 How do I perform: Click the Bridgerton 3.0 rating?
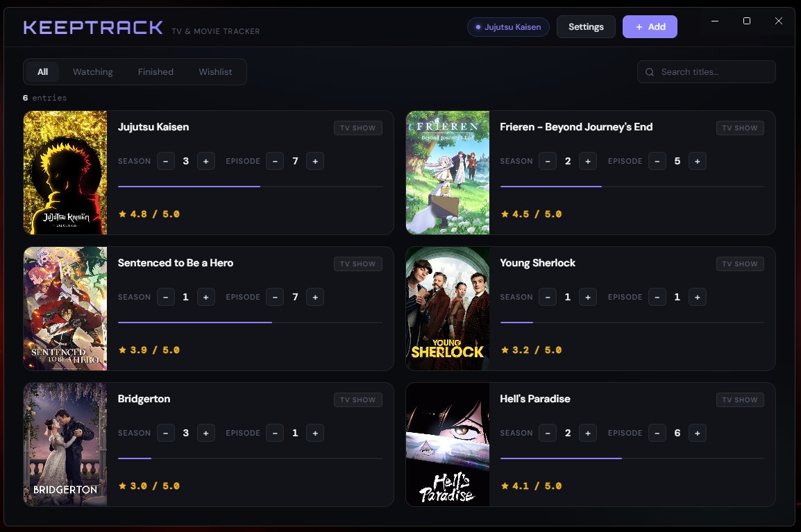149,486
